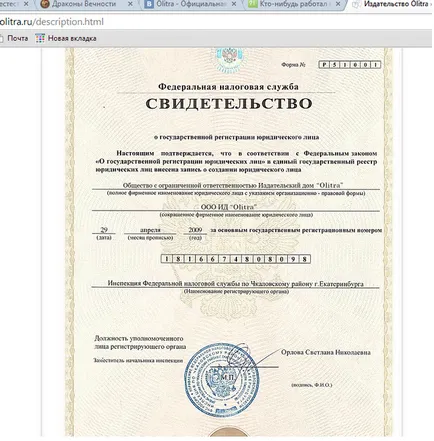Click the date value 29
Screen dimensions: 434x441
[x=104, y=230]
